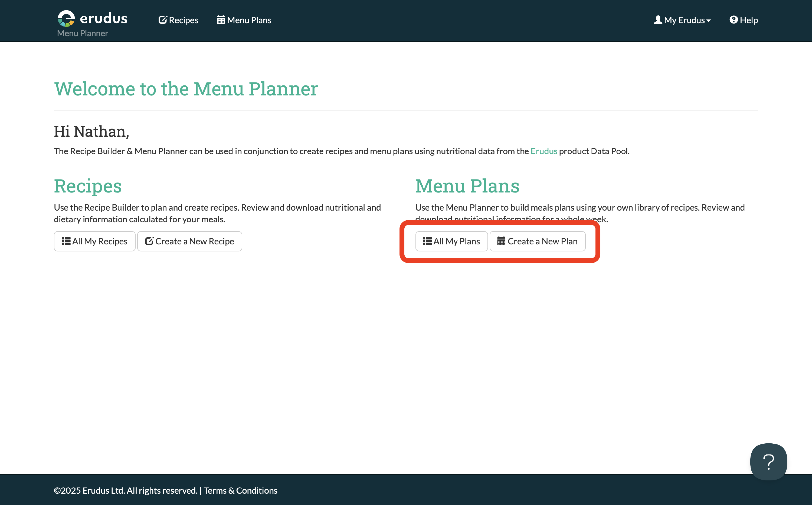This screenshot has height=505, width=812.
Task: Click the pencil icon beside Recipes in navbar
Action: click(x=162, y=20)
